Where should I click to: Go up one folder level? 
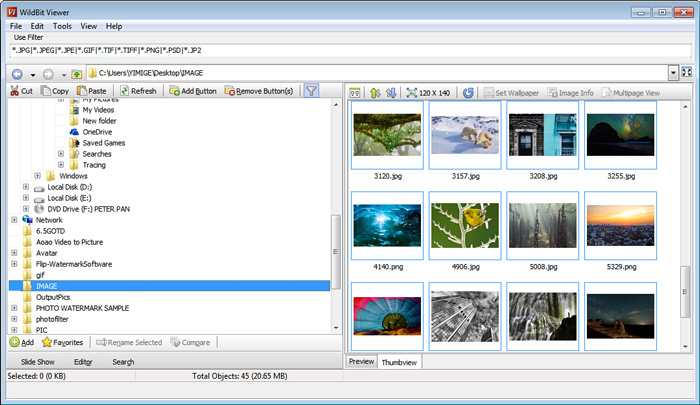77,74
